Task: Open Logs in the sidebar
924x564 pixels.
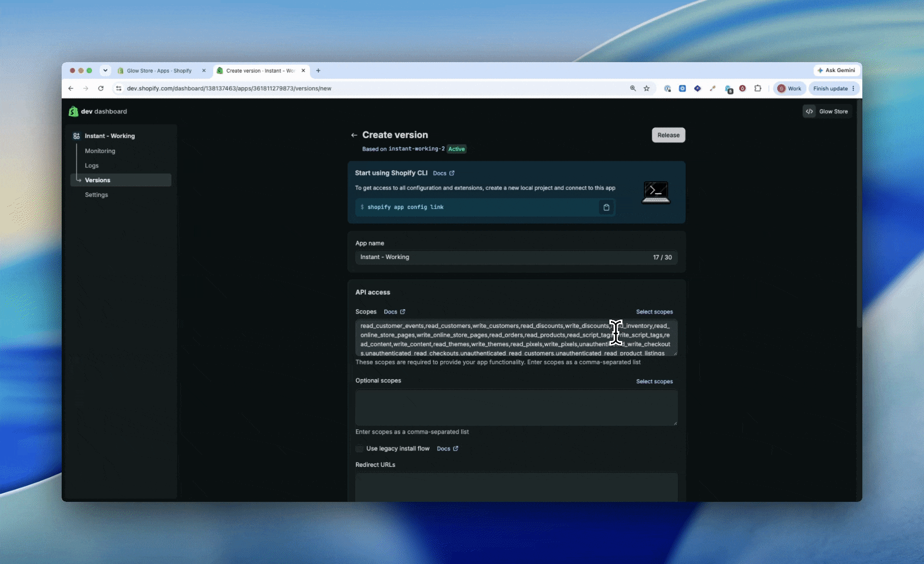Action: coord(91,166)
